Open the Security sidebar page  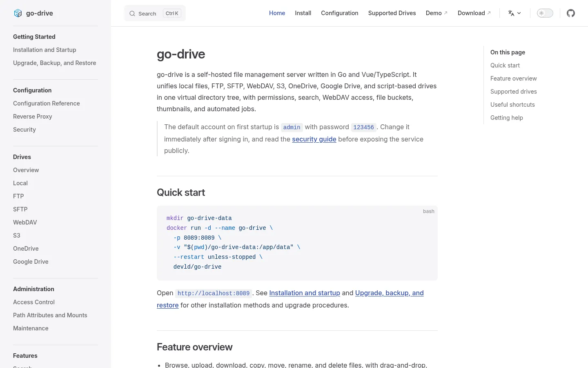pos(24,130)
